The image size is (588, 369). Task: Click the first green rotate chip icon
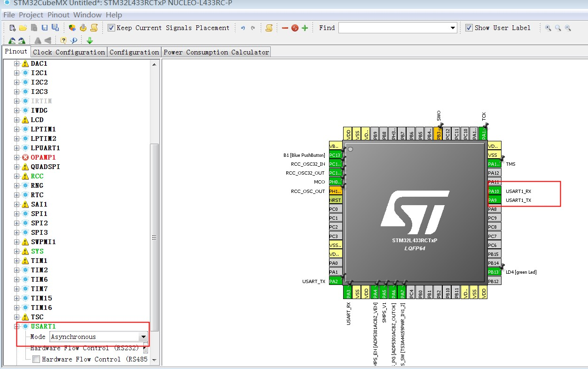[12, 41]
